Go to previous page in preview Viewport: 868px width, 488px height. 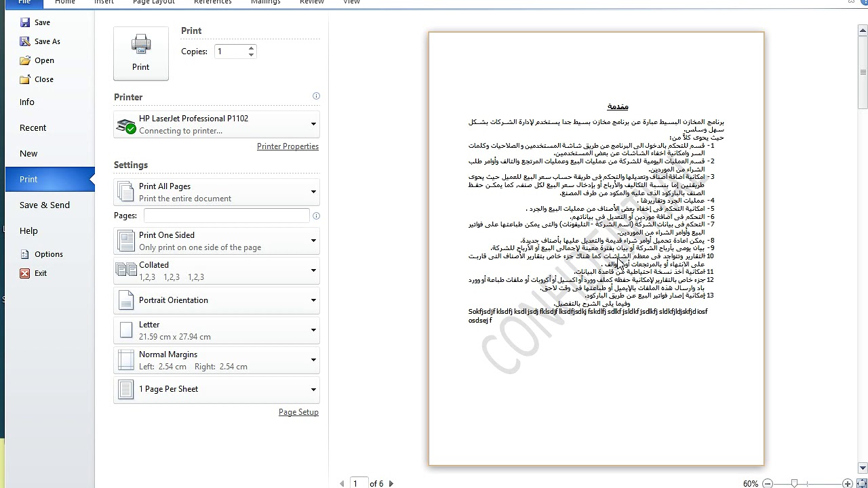(x=342, y=483)
